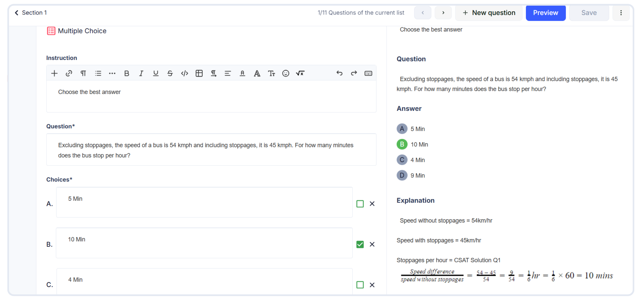The height and width of the screenshot is (300, 644).
Task: Undo the last edit
Action: click(x=339, y=73)
